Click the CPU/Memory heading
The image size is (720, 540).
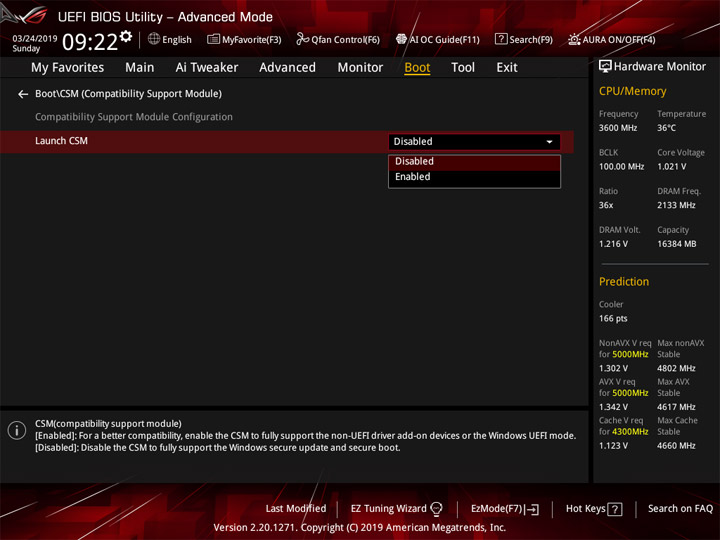(632, 91)
